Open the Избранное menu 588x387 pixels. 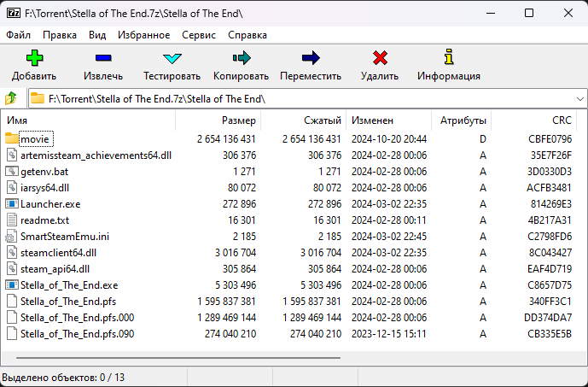pos(143,35)
